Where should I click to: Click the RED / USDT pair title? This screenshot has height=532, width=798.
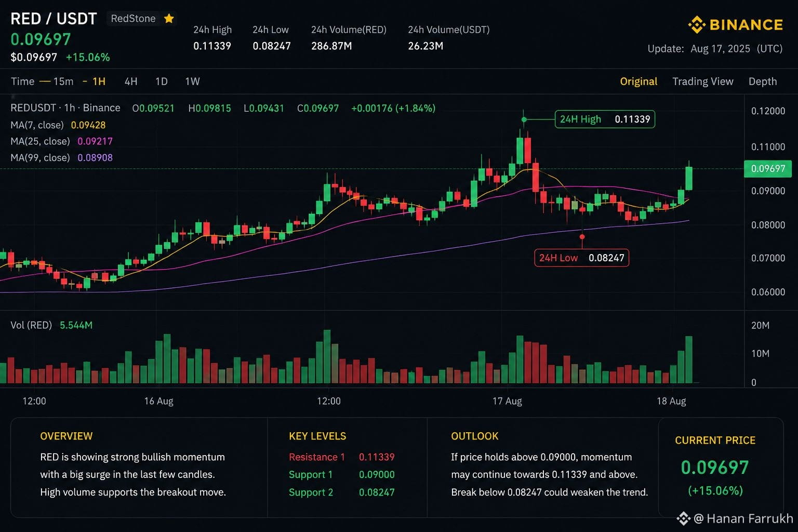(x=54, y=19)
